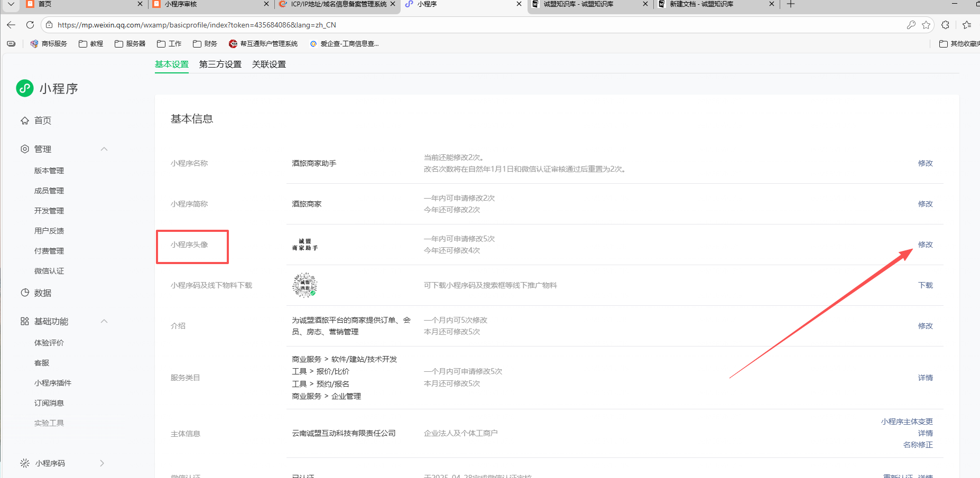Open 版本管理 in the sidebar
The image size is (980, 478).
[49, 171]
